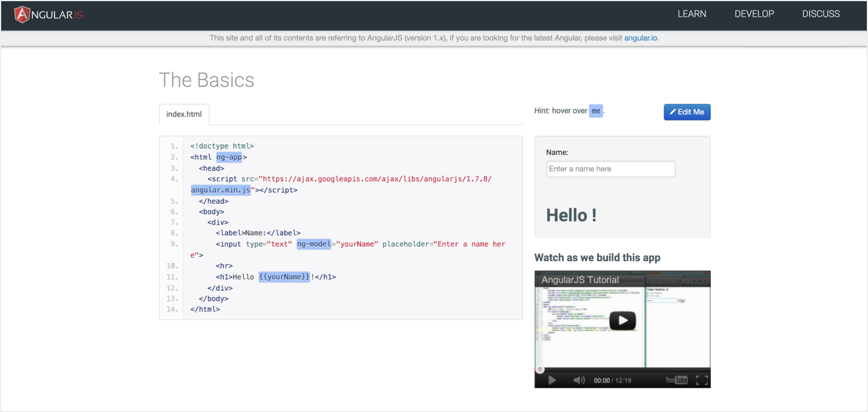
Task: Open the DEVELOP menu
Action: pos(754,14)
